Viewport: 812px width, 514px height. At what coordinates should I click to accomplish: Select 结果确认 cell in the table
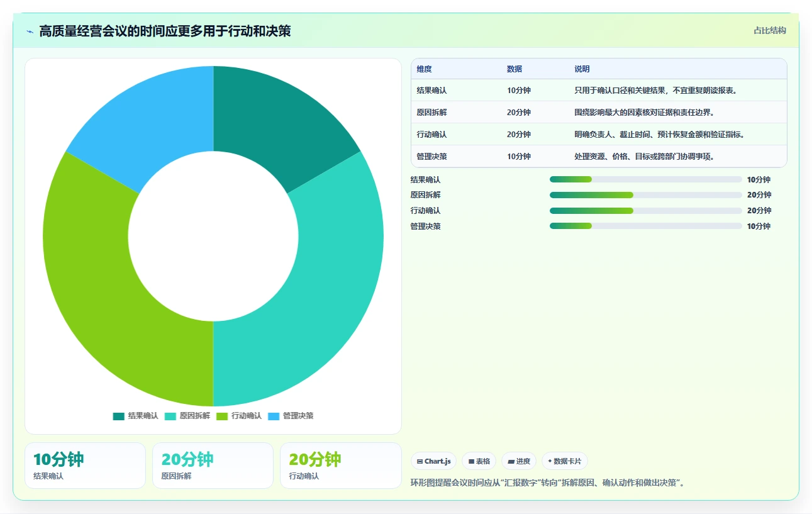point(431,91)
